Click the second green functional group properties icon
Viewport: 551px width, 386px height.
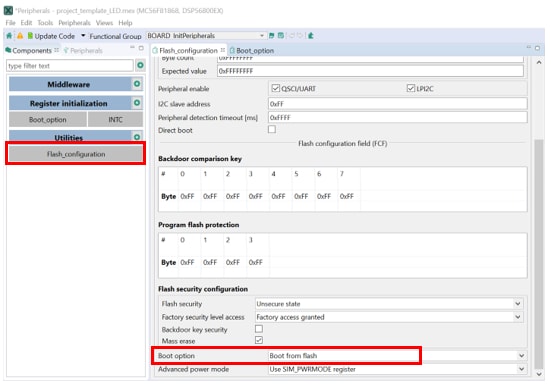281,36
